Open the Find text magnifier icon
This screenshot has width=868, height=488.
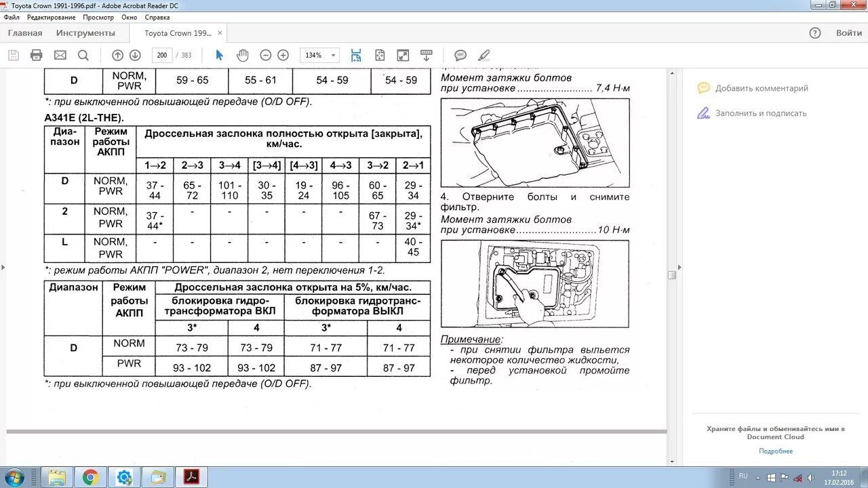coord(83,55)
